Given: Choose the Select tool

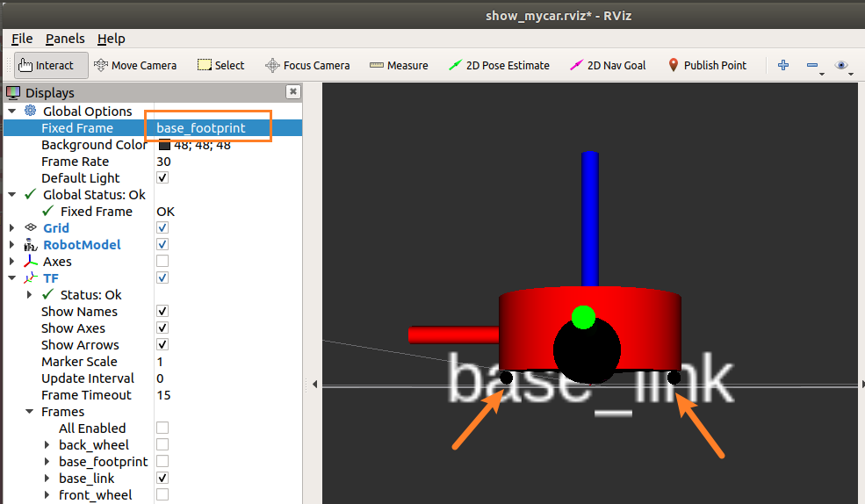Looking at the screenshot, I should tap(220, 66).
